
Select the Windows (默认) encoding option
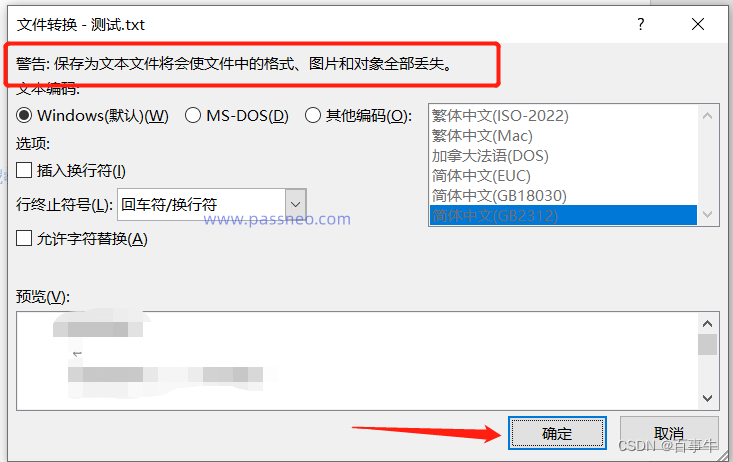click(24, 116)
